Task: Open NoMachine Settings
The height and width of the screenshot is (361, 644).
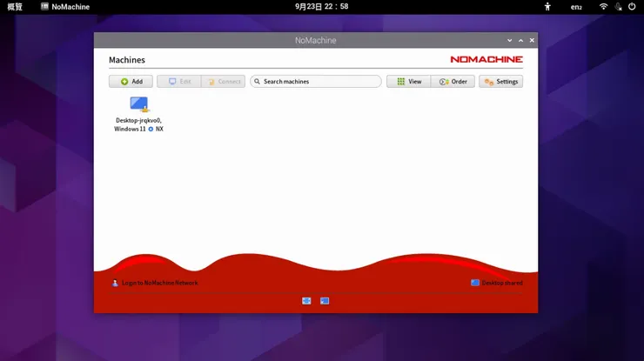Action: click(x=500, y=81)
